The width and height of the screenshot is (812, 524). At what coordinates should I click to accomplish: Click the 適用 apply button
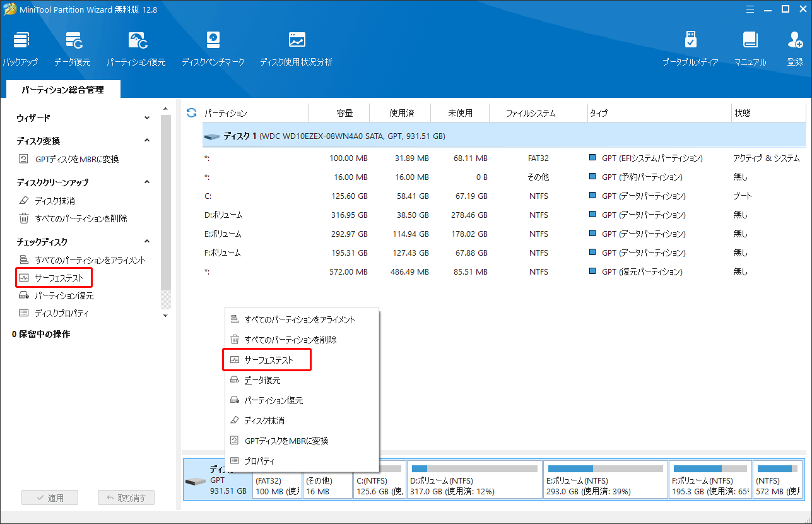50,497
